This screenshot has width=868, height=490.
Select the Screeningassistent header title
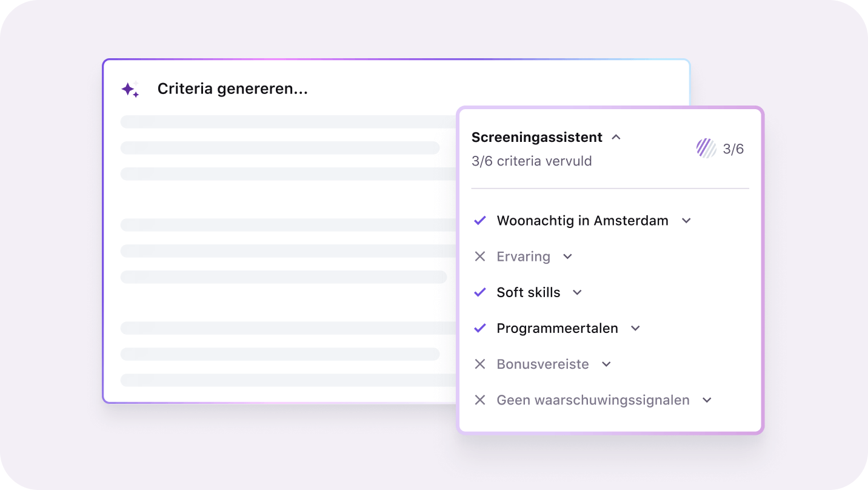pos(536,137)
